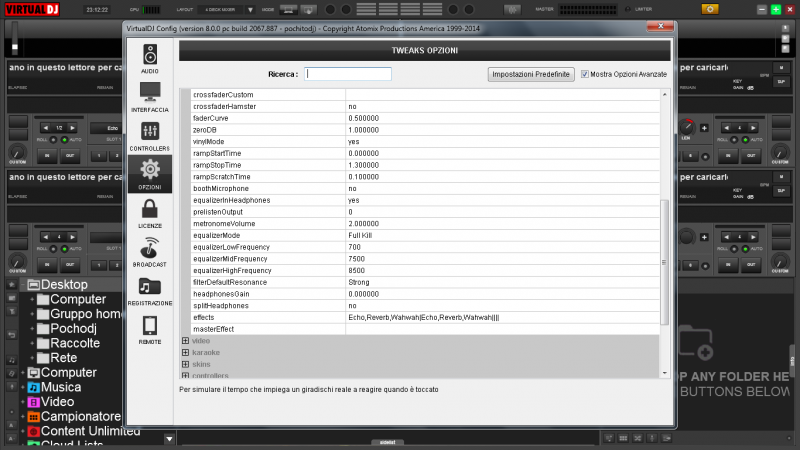The height and width of the screenshot is (450, 800).
Task: Click the Musica folder icon in browser
Action: point(34,387)
